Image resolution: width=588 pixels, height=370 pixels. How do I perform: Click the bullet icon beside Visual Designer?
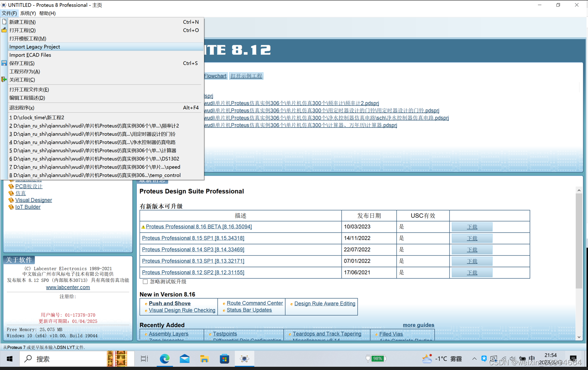click(11, 200)
